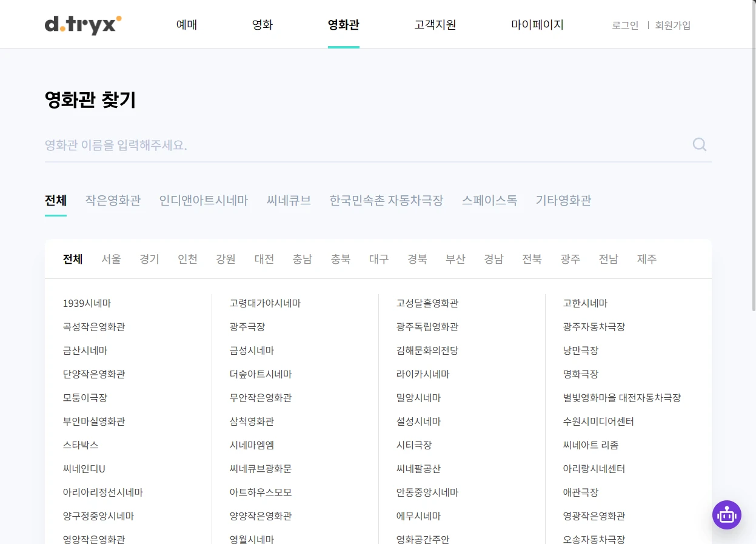Open the 광주독립영화관 theater

(x=427, y=327)
